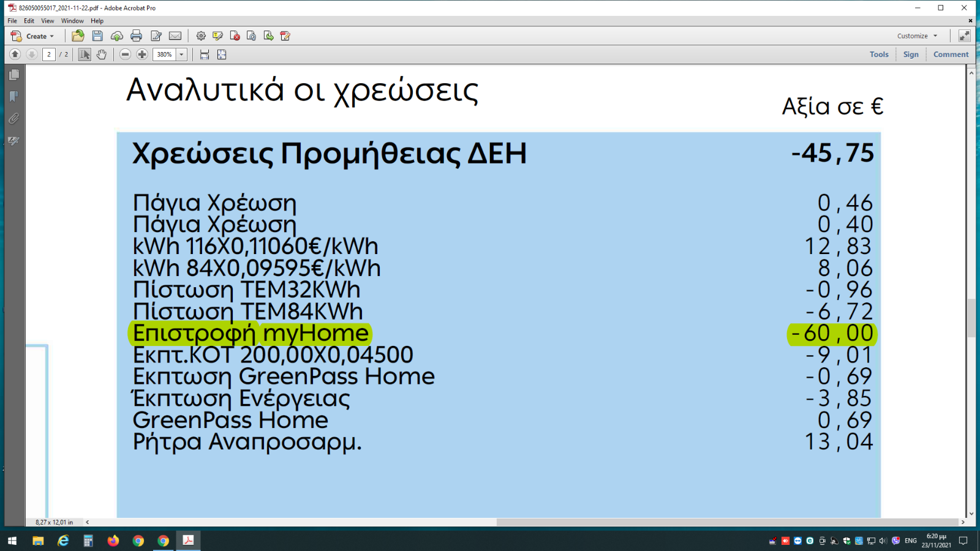Open File Explorer from the taskbar
Screen dimensions: 980x551
tap(38, 541)
